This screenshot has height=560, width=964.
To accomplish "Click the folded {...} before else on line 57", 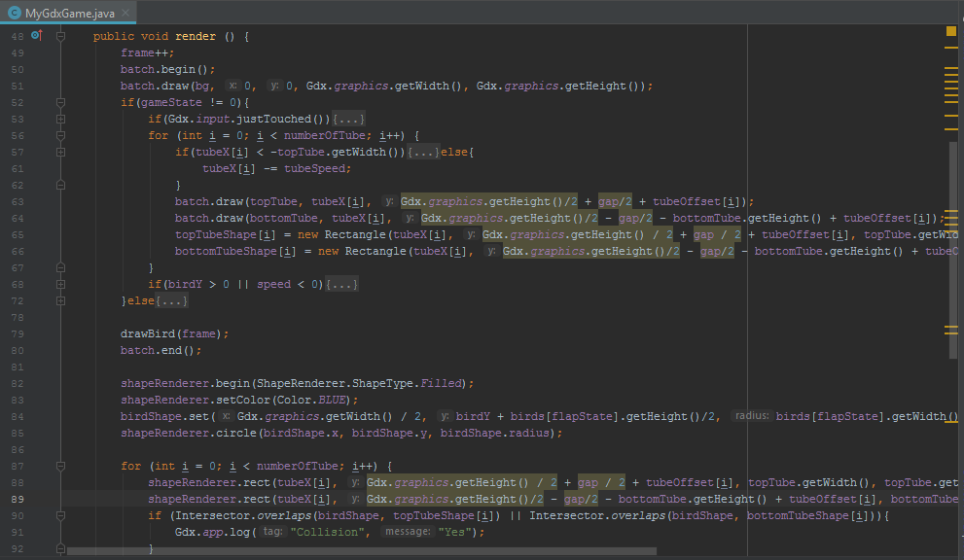I will pyautogui.click(x=423, y=153).
